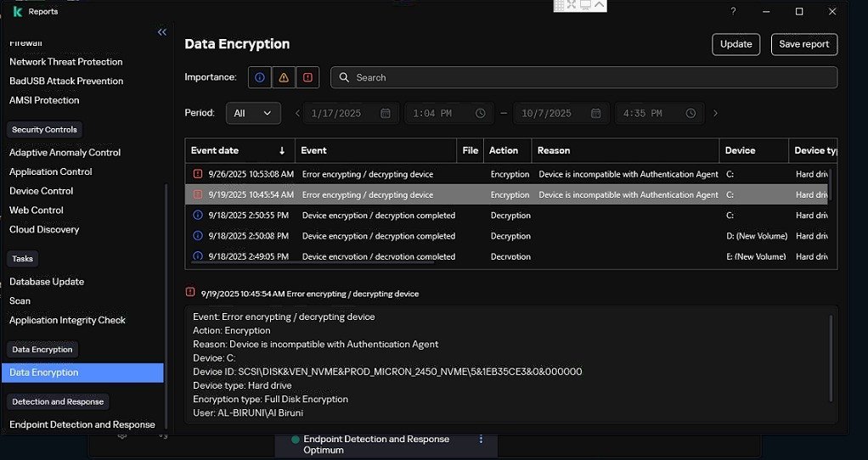Open the help question mark icon
Viewport: 868px width, 460px height.
[733, 11]
